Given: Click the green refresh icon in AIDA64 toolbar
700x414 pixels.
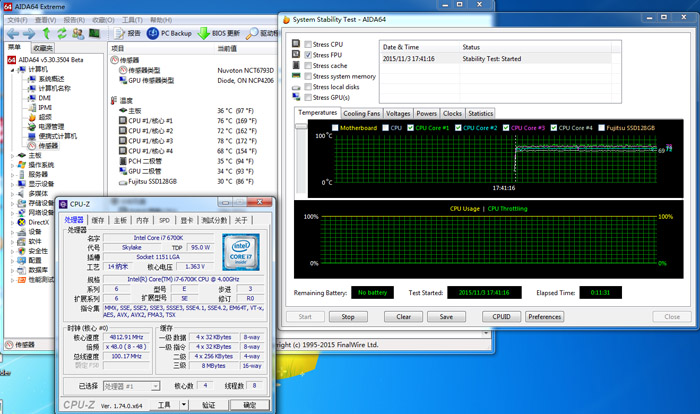Looking at the screenshot, I should click(x=60, y=32).
